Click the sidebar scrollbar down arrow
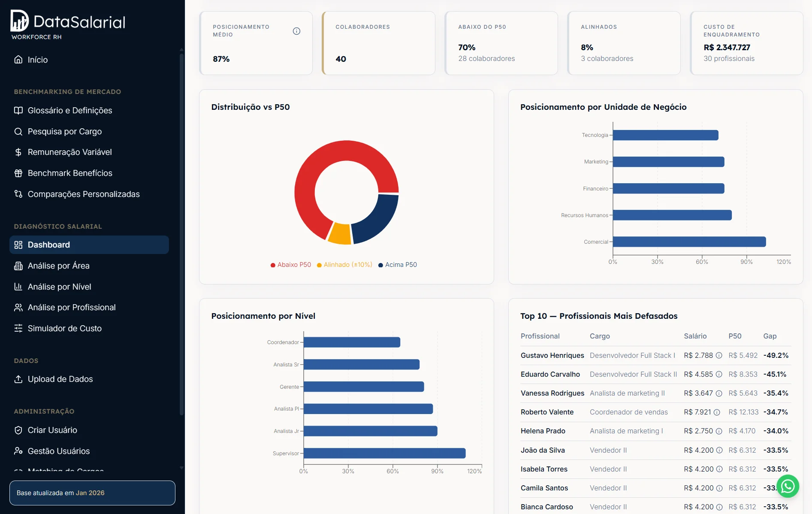The height and width of the screenshot is (514, 812). 181,468
